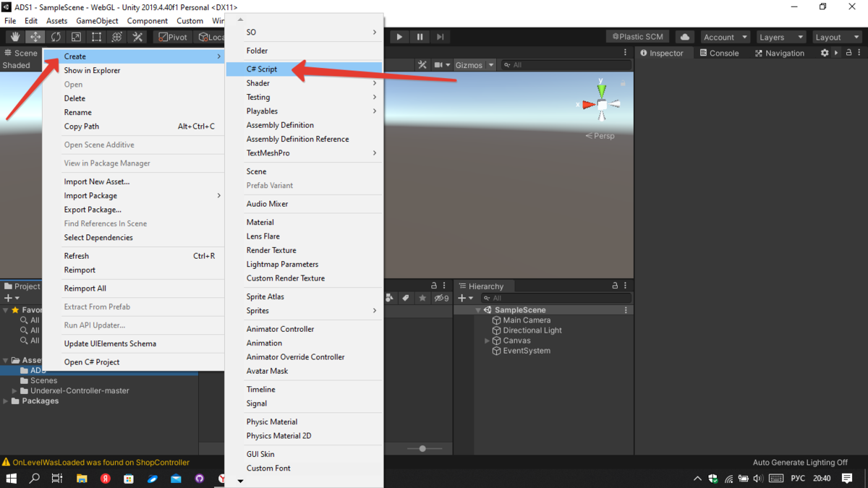Open Windows Start menu
Viewport: 868px width, 488px height.
pyautogui.click(x=11, y=478)
